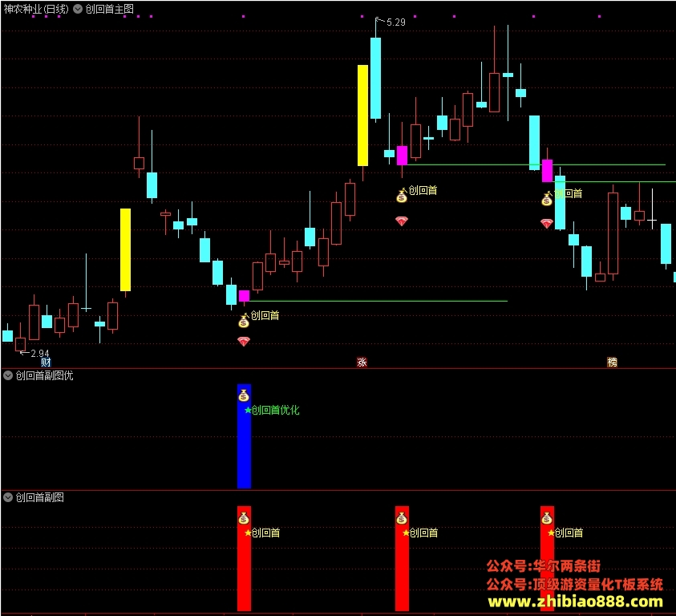
Task: Click leftmost money bag icon in main chart
Action: point(244,321)
